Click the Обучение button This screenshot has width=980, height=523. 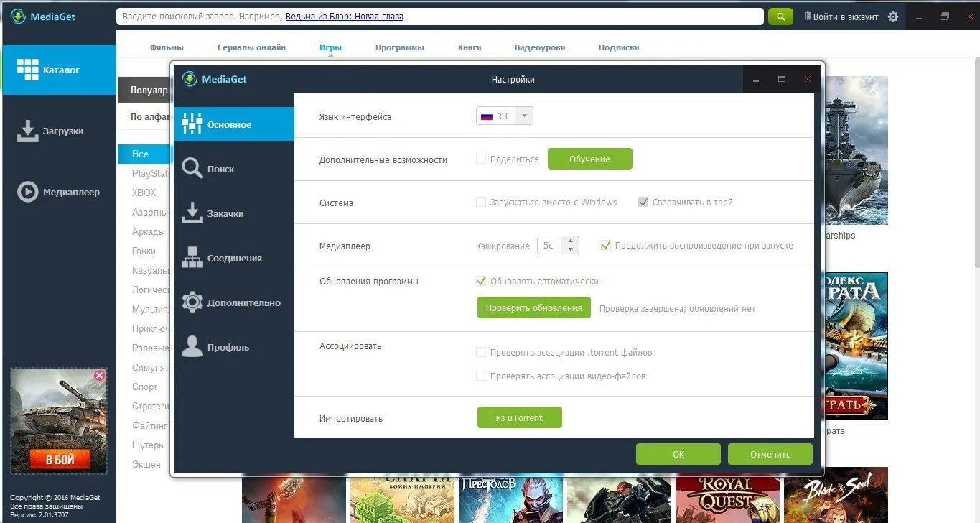point(590,159)
